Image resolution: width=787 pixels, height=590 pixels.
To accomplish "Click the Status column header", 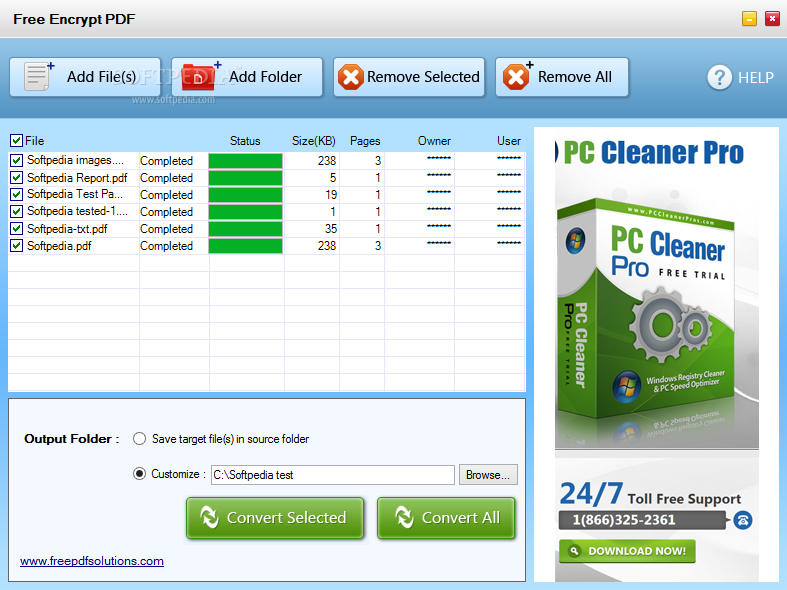I will click(x=245, y=141).
